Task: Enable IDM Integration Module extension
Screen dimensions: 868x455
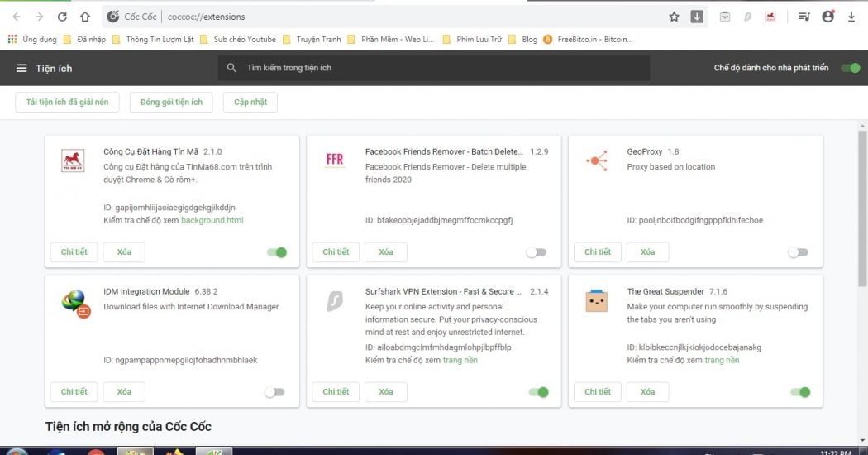Action: pos(274,392)
